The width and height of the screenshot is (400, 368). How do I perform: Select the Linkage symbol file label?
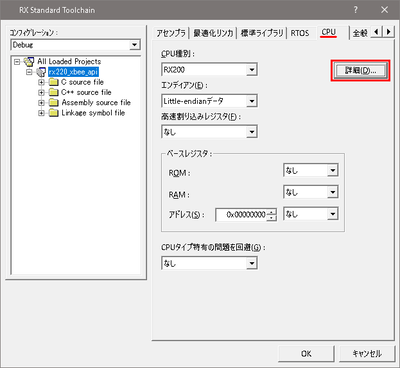pos(93,113)
